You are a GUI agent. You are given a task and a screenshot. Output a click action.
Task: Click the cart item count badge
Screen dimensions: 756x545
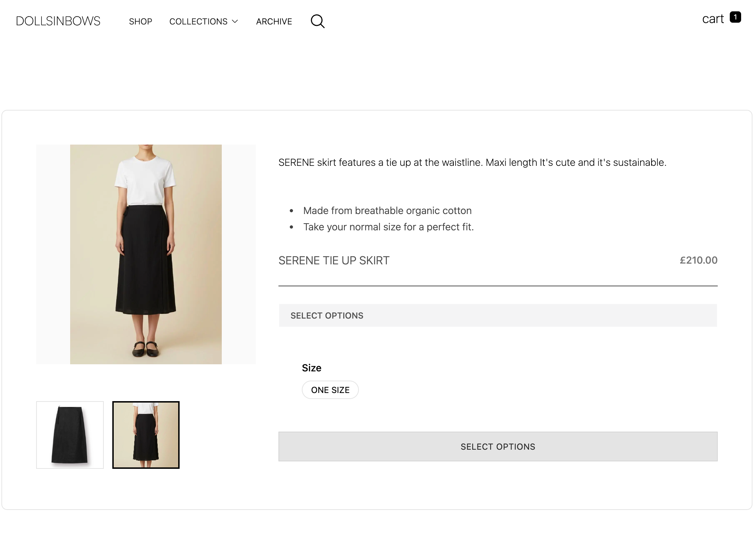[x=736, y=17]
